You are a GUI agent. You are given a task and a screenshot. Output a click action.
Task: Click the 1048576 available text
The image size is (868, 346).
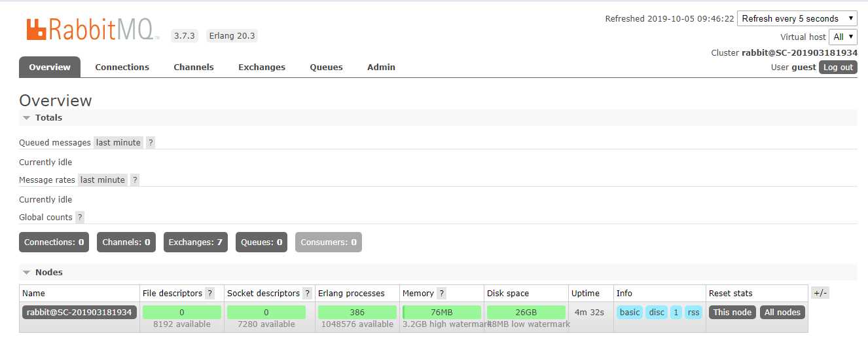[357, 324]
